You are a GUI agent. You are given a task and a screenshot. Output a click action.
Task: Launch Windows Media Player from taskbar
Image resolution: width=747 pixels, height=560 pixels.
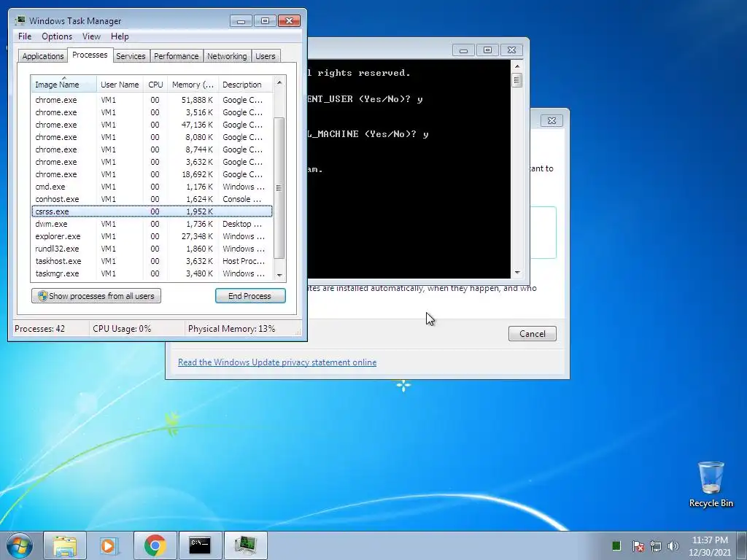tap(109, 545)
